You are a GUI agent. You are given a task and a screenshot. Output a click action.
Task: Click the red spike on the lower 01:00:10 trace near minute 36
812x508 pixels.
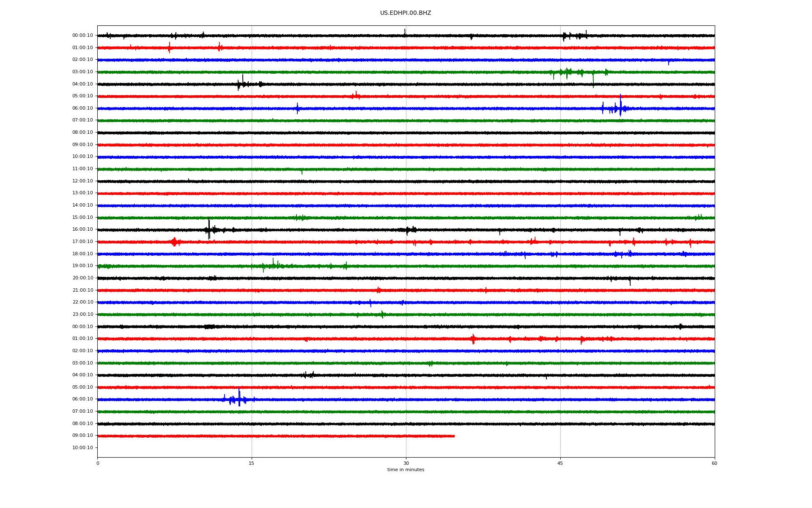tap(473, 339)
